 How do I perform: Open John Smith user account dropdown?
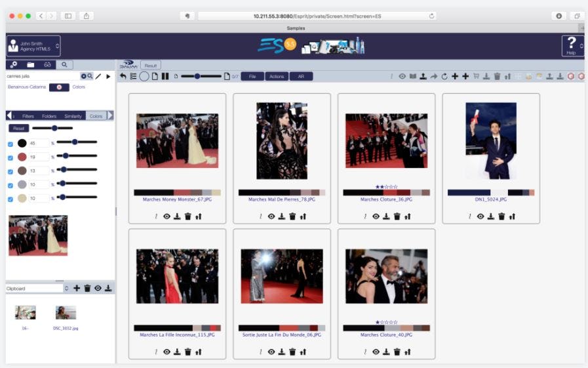click(33, 46)
